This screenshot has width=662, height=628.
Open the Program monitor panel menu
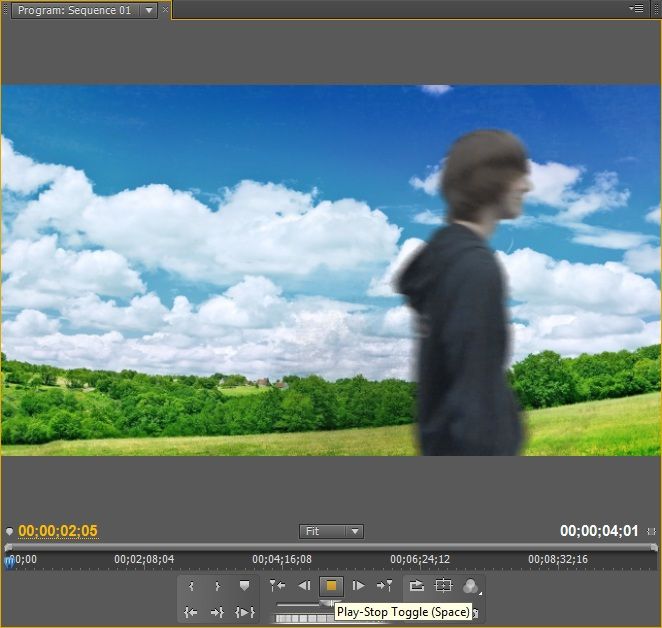[636, 8]
